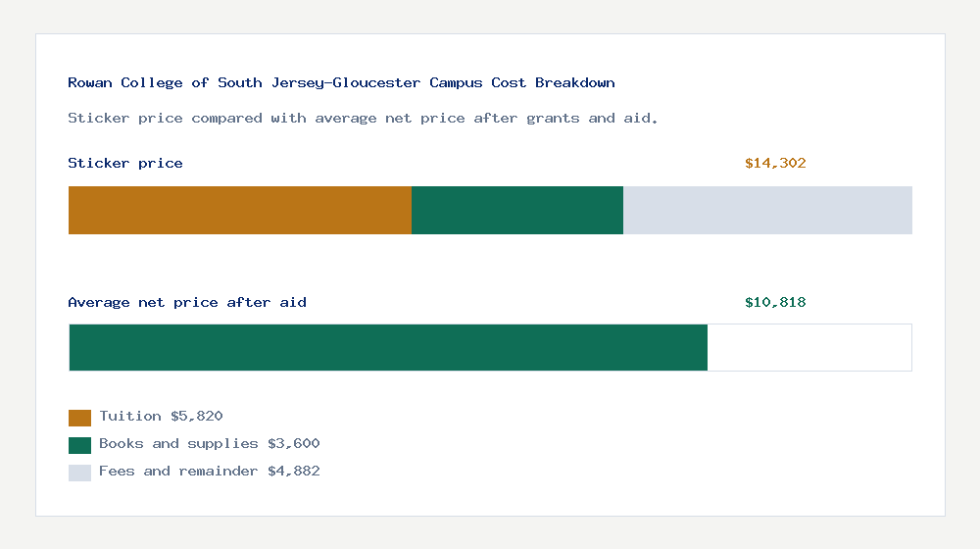Click the $10,818 net price total
The height and width of the screenshot is (549, 980).
(x=775, y=303)
